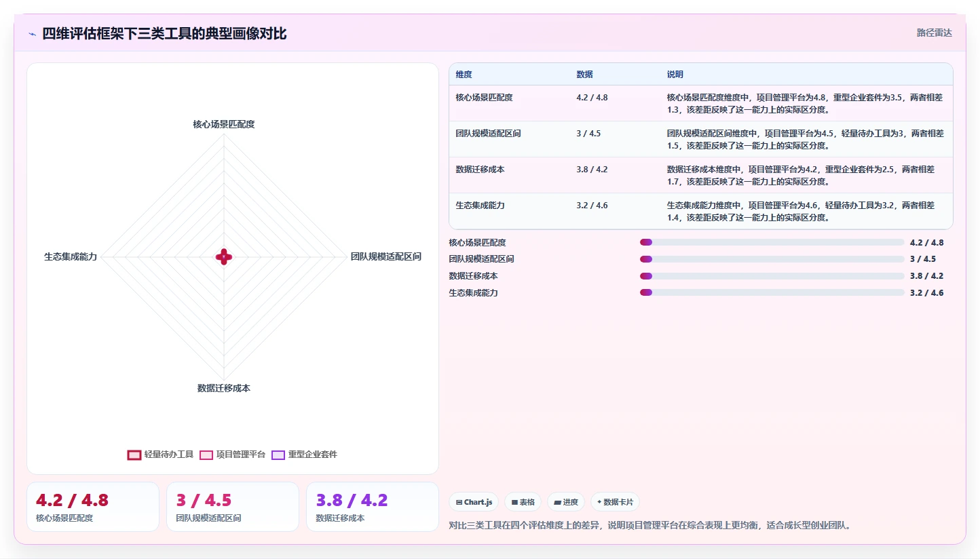980x559 pixels.
Task: Click the 数据迁移成本 progress bar
Action: pos(772,276)
